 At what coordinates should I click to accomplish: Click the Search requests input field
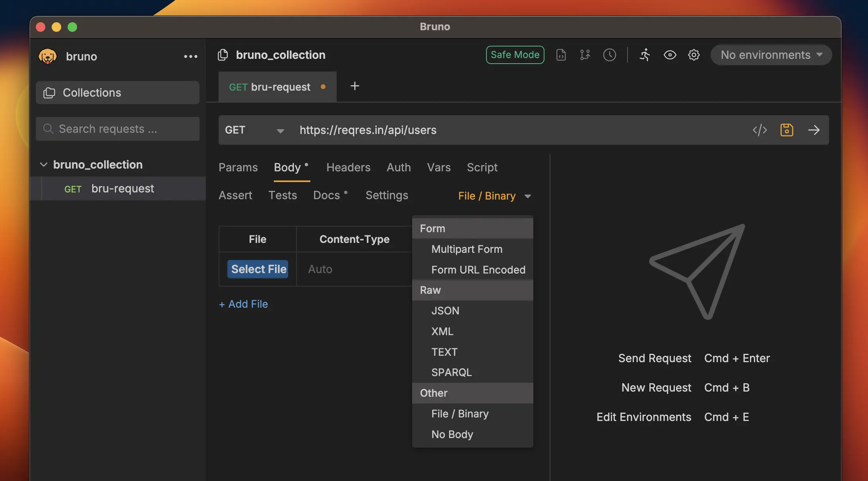(x=118, y=129)
